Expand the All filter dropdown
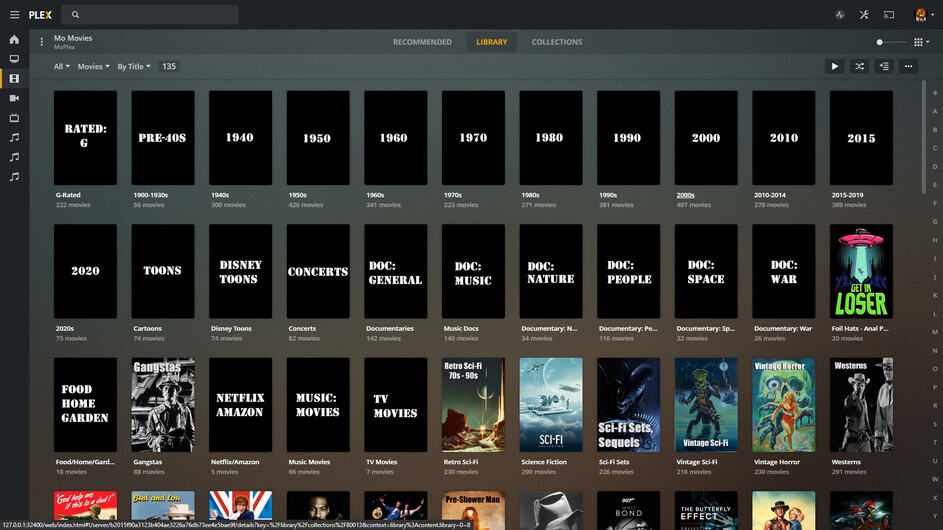943x530 pixels. click(61, 67)
